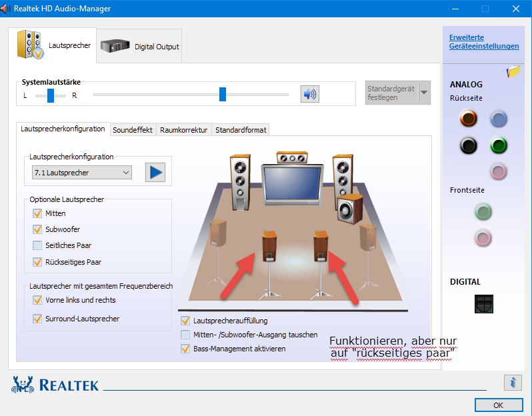This screenshot has width=532, height=416.
Task: Uncheck the Subwoofer option
Action: point(37,229)
